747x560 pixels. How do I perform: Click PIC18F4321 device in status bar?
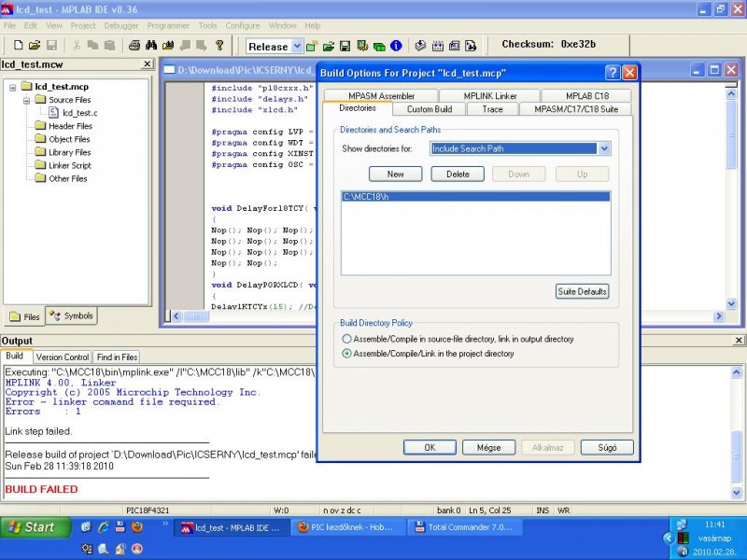pyautogui.click(x=148, y=511)
